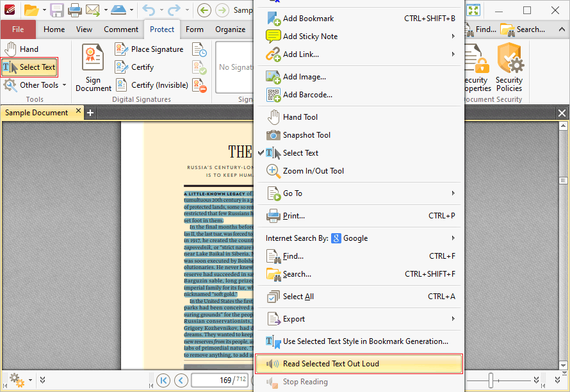Select Add Barcode menu option
Screen dimensions: 570x392
pos(307,95)
